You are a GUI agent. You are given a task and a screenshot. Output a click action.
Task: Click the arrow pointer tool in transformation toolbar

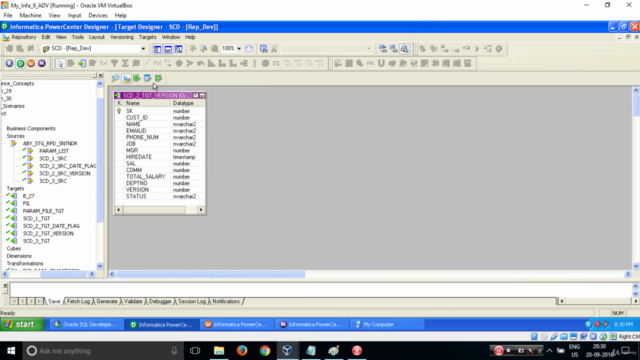[60, 63]
